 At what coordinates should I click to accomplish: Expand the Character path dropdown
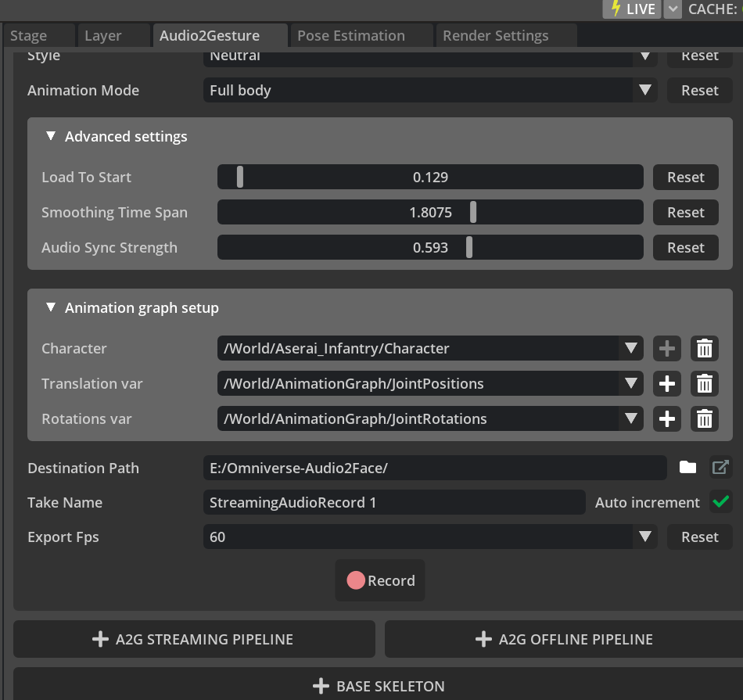(x=630, y=348)
